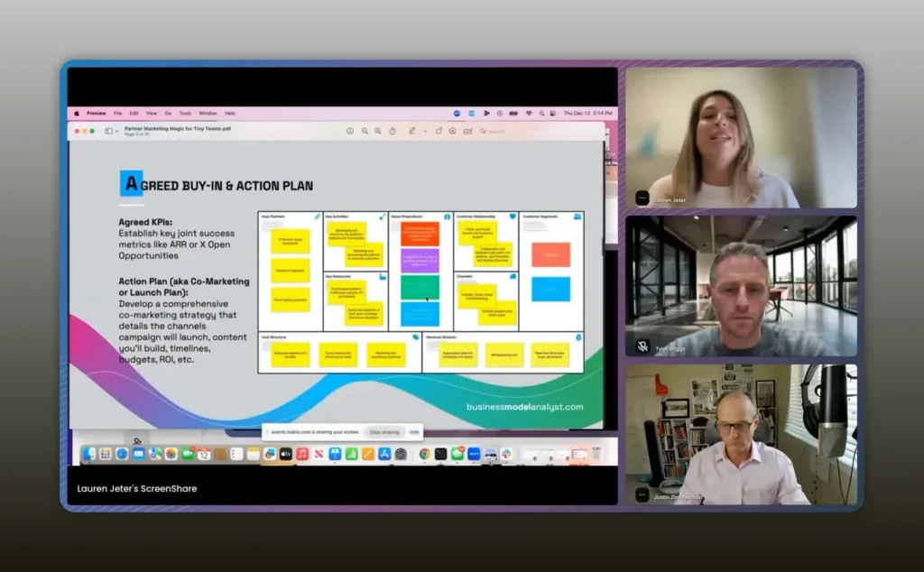Open the Inspector info icon in Preview

[x=350, y=131]
